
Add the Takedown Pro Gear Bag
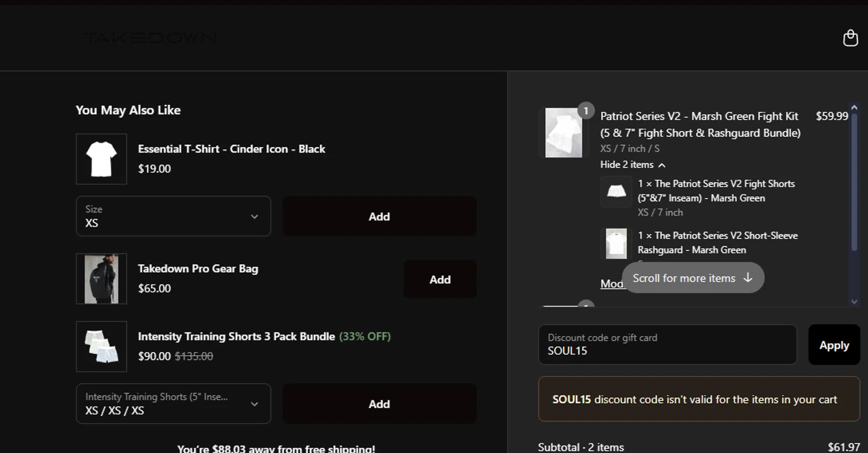pyautogui.click(x=440, y=279)
